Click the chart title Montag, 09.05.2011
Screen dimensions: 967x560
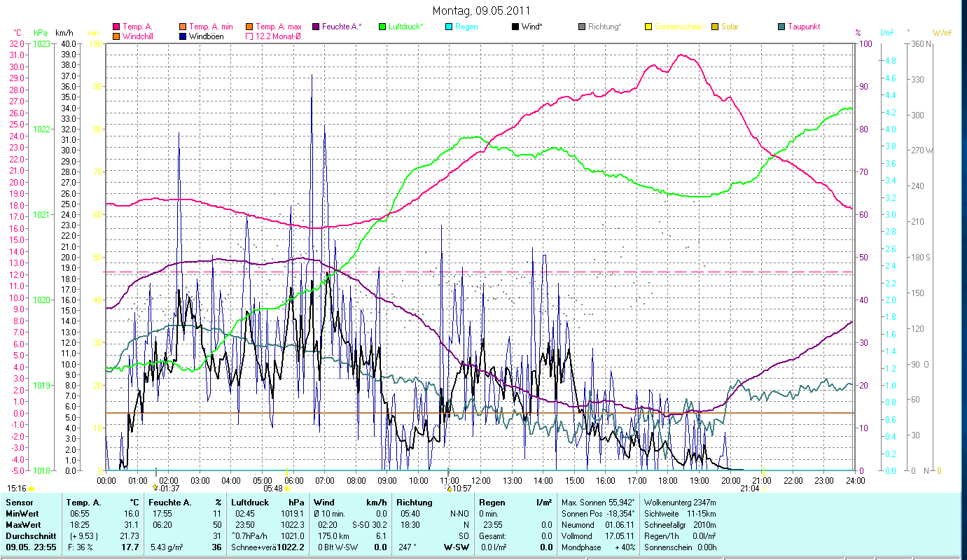(x=481, y=10)
